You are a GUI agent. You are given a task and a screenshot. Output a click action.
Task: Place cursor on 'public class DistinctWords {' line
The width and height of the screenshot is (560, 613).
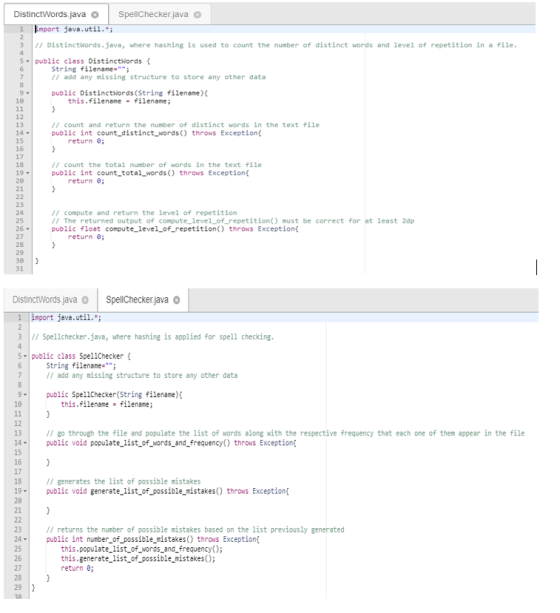tap(92, 61)
